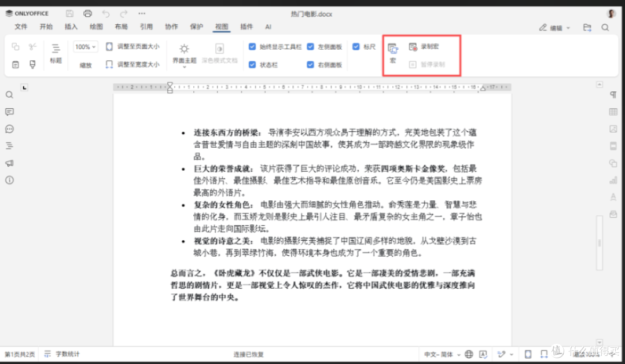The width and height of the screenshot is (625, 364).
Task: Open Text Art settings in right sidebar
Action: pyautogui.click(x=613, y=197)
